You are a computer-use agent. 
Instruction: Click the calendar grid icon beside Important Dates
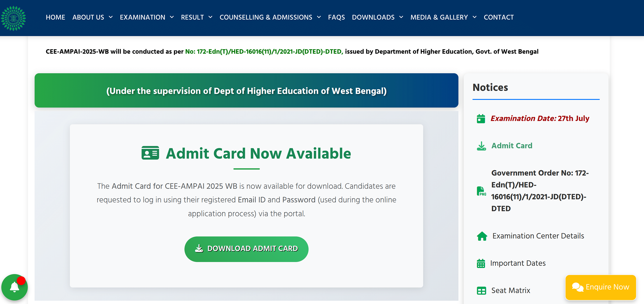coord(481,263)
